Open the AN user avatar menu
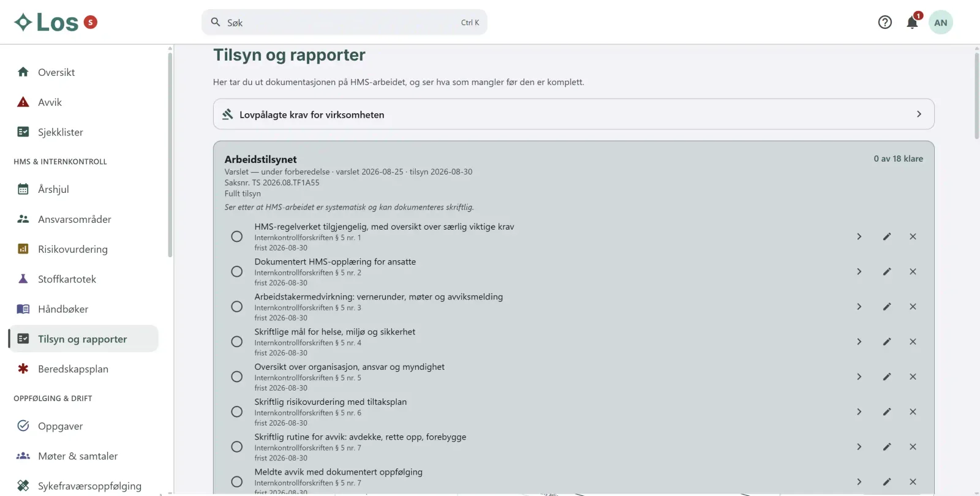 pos(941,23)
